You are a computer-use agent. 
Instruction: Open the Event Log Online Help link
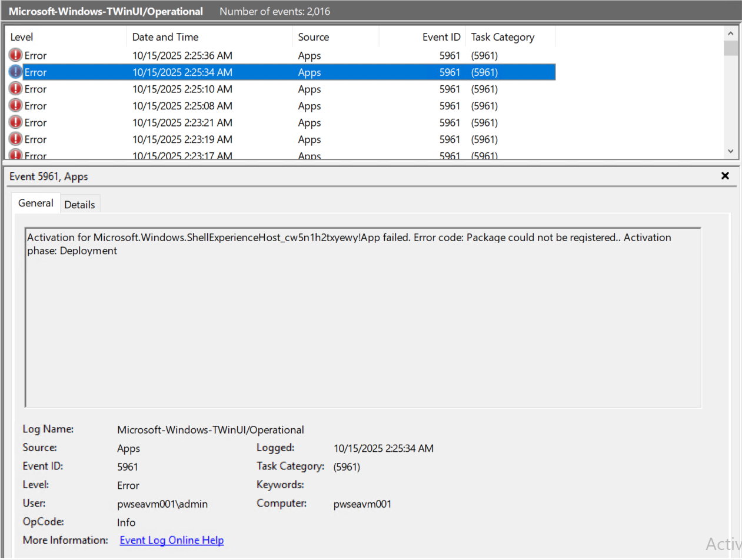[x=172, y=540]
